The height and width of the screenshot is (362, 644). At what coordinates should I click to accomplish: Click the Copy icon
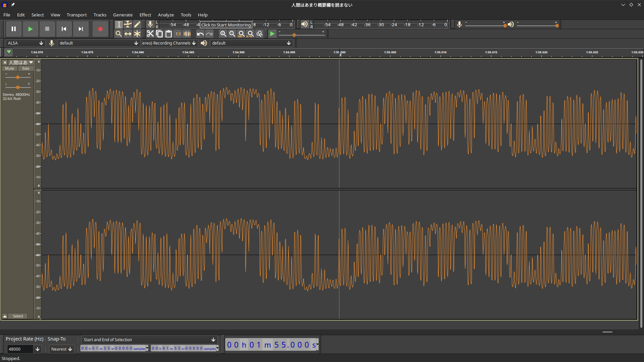click(159, 34)
